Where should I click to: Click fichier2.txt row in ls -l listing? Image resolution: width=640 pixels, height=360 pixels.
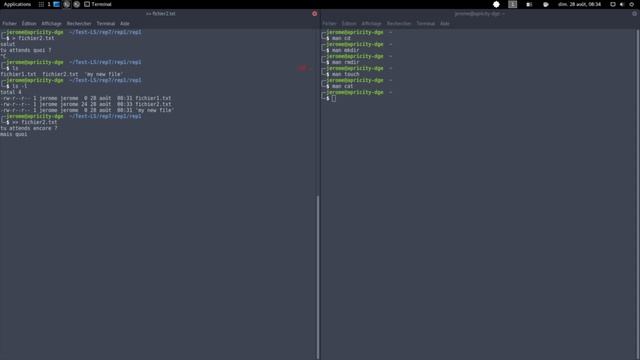pos(86,104)
